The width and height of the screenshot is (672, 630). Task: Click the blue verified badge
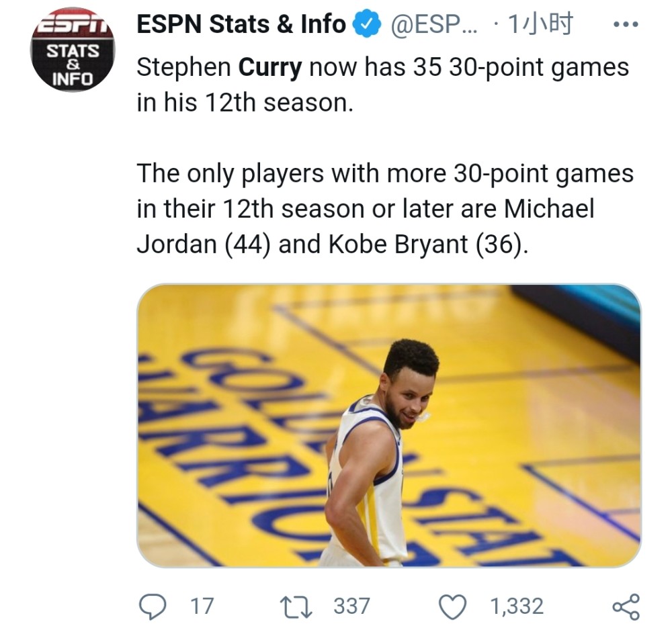pyautogui.click(x=365, y=26)
